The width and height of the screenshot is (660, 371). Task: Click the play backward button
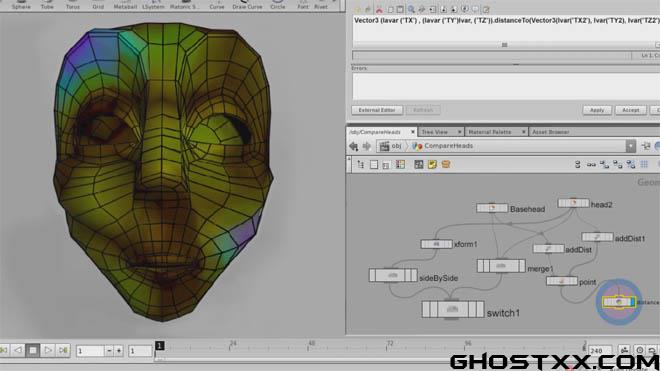(x=18, y=350)
